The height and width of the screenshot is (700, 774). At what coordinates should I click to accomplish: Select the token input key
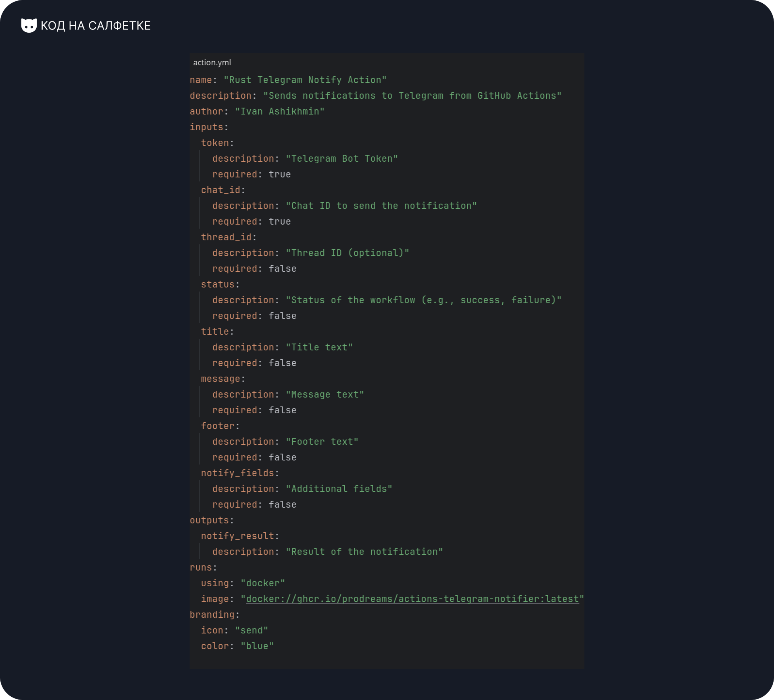[217, 143]
